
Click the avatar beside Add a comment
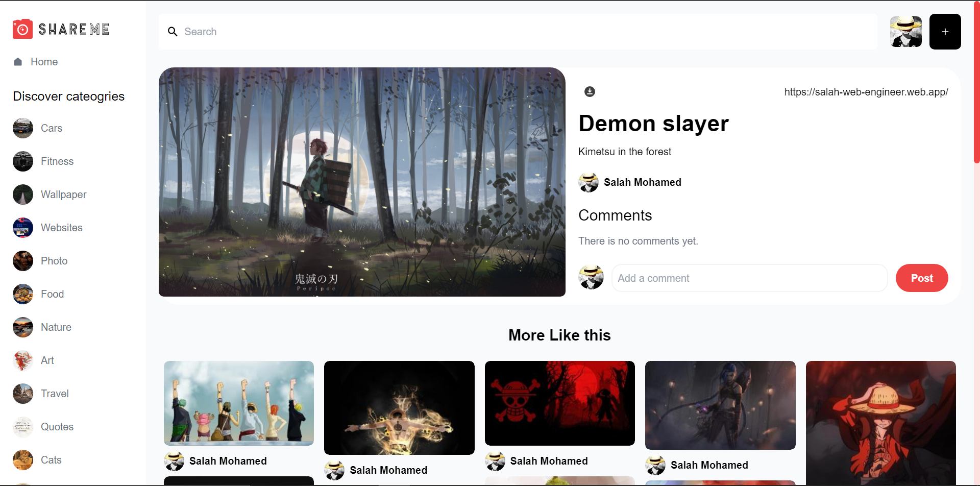[591, 278]
